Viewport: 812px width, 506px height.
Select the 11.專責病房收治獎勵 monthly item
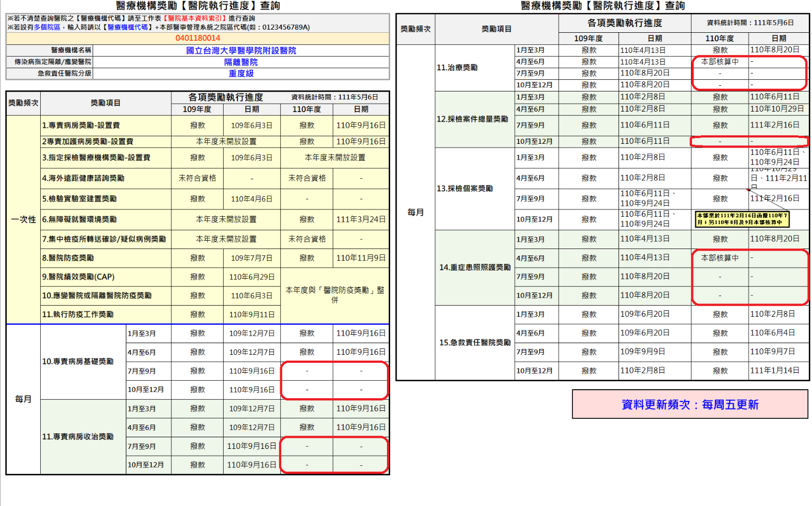coord(78,437)
